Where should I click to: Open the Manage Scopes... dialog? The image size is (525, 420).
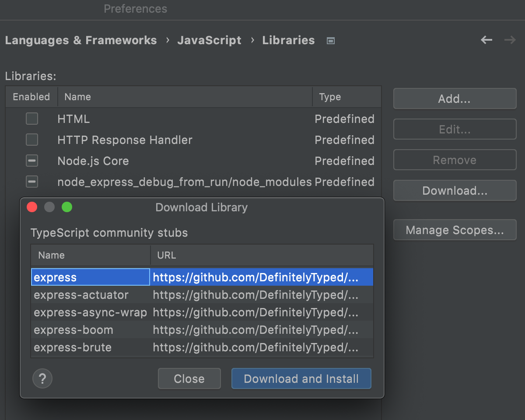tap(455, 230)
